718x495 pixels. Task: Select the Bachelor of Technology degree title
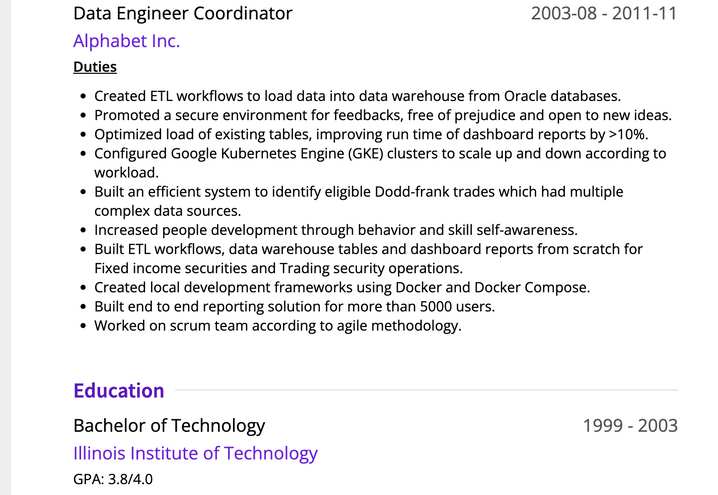tap(169, 426)
